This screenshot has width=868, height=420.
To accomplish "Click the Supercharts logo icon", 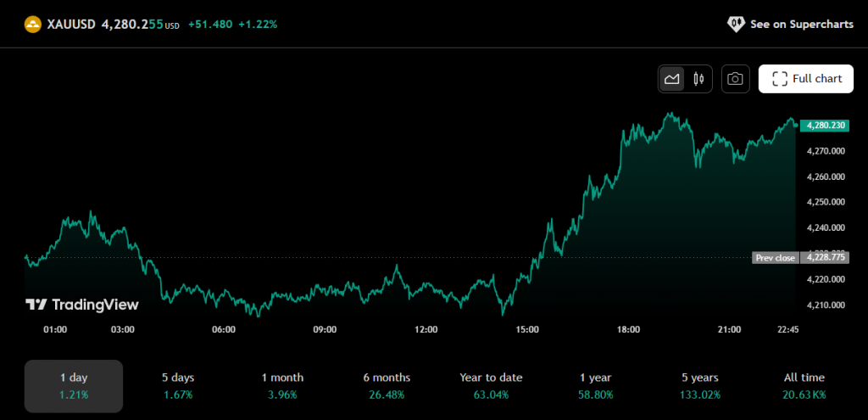I will click(x=736, y=25).
